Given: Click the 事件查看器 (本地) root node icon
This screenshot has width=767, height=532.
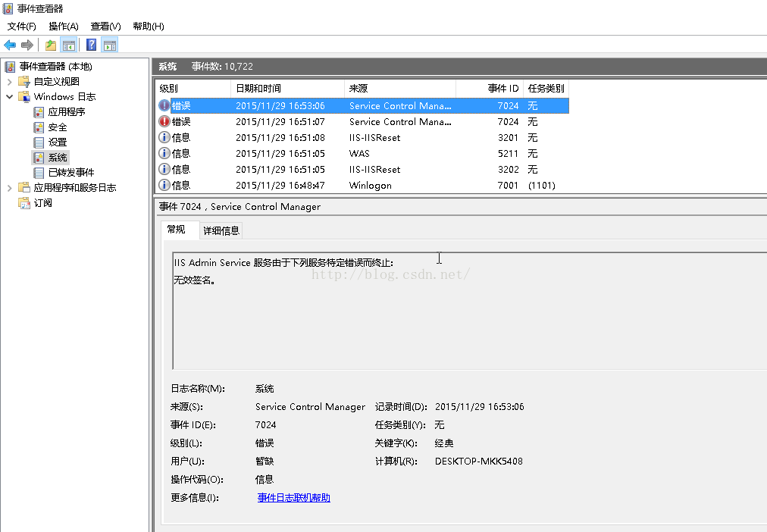Looking at the screenshot, I should click(x=11, y=67).
